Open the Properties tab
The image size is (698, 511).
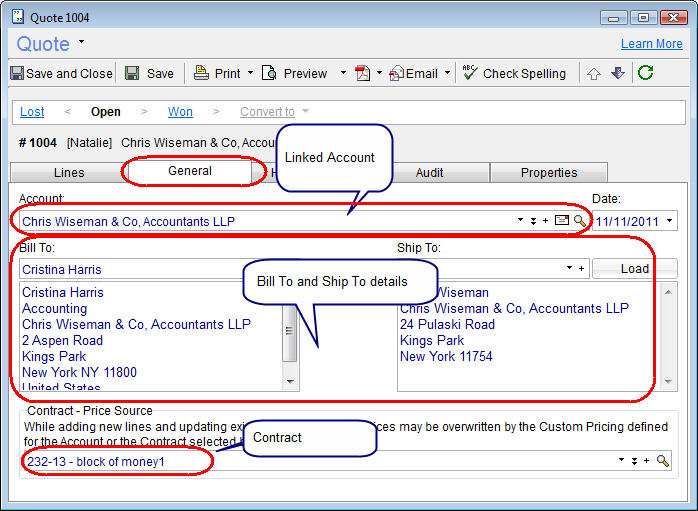pyautogui.click(x=548, y=172)
